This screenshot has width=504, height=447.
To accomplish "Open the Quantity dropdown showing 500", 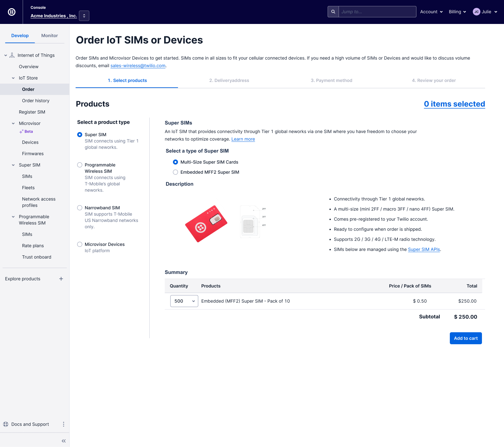I will [x=184, y=301].
